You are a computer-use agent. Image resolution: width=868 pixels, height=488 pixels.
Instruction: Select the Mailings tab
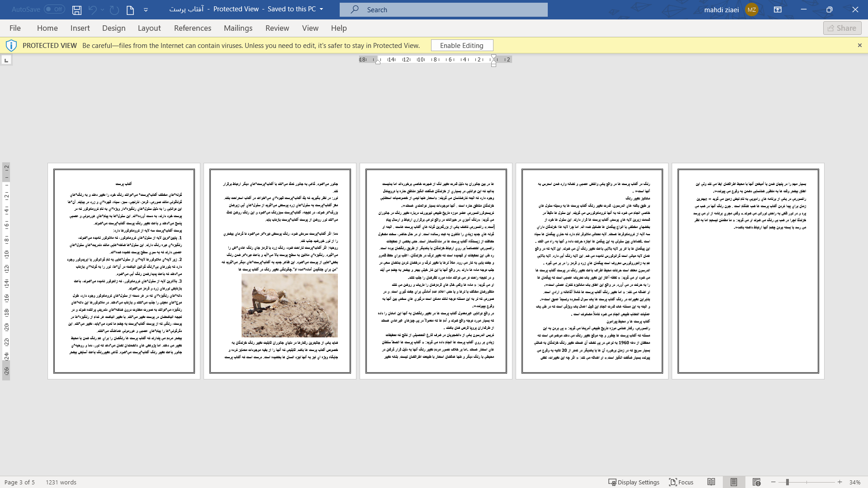coord(238,28)
